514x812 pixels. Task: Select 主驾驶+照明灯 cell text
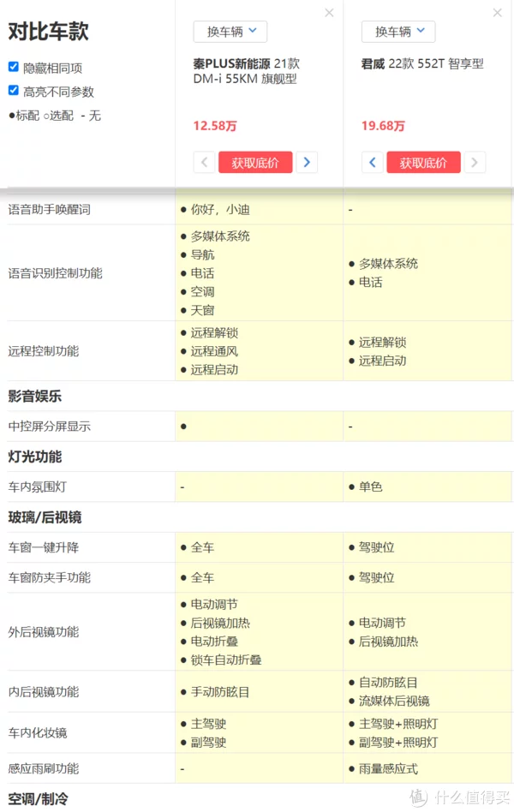398,724
